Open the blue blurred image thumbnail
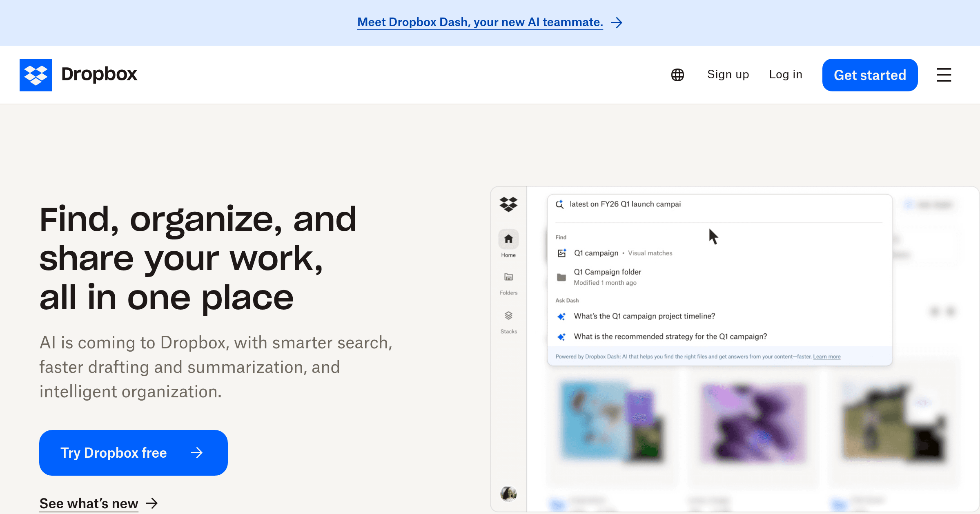This screenshot has width=980, height=514. (612, 422)
